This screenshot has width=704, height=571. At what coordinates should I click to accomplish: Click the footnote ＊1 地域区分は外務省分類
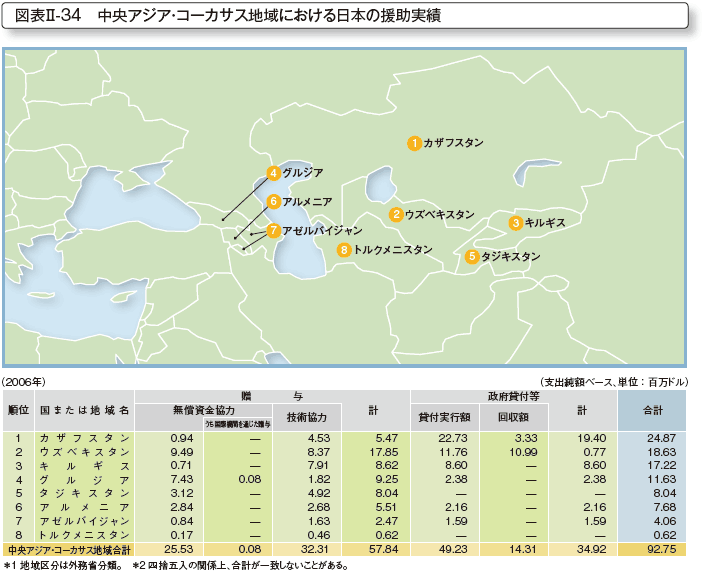pos(63,566)
